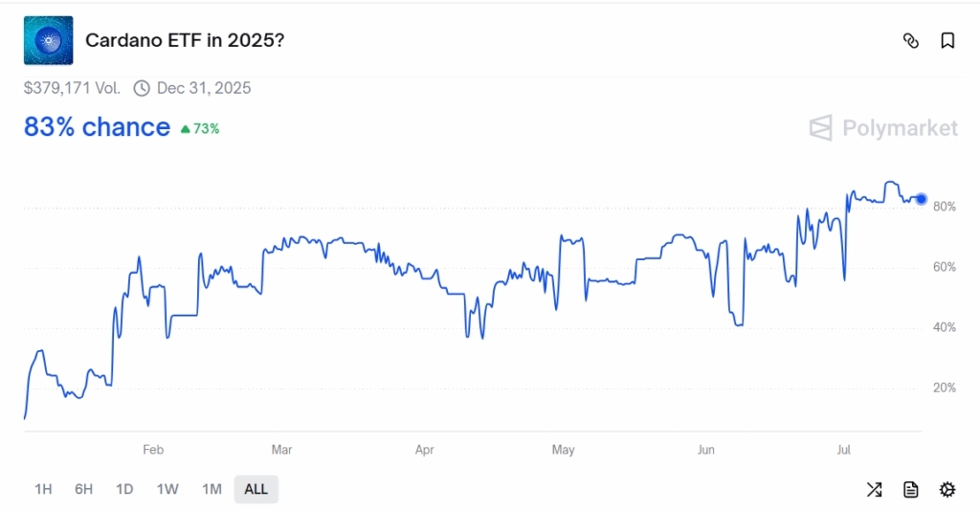Viewport: 980px width, 511px height.
Task: Click the $379,171 Vol. label
Action: pyautogui.click(x=72, y=89)
